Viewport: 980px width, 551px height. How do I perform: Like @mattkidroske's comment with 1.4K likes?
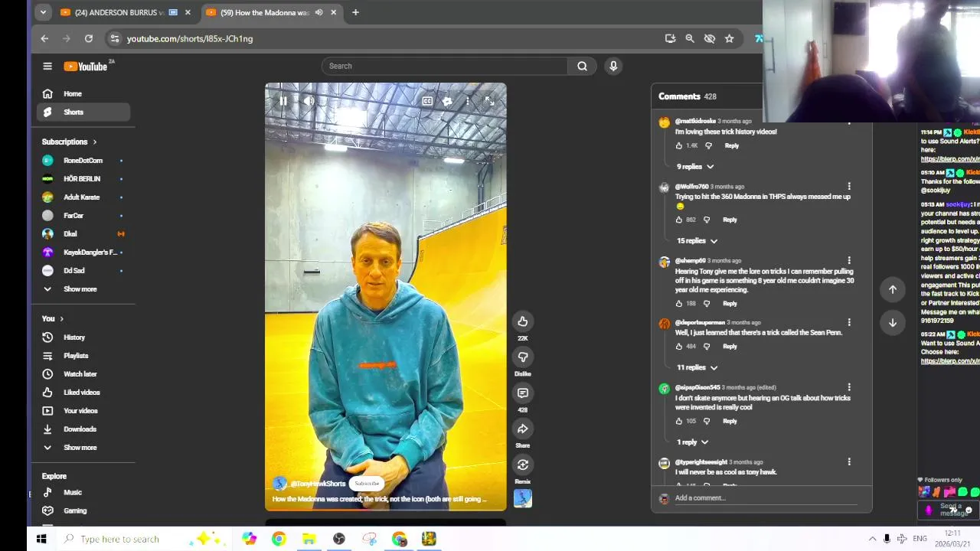point(678,145)
